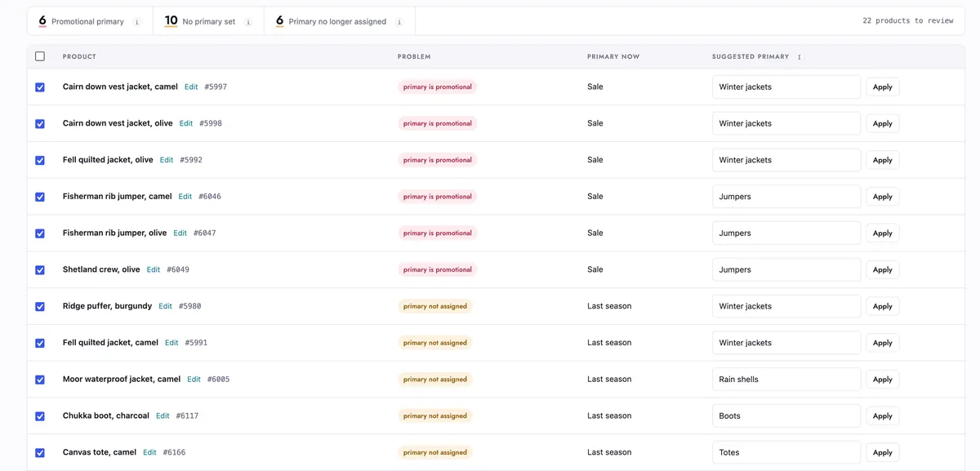Apply suggestion for Fisherman rib jumper, olive
Image resolution: width=980 pixels, height=471 pixels.
point(883,233)
